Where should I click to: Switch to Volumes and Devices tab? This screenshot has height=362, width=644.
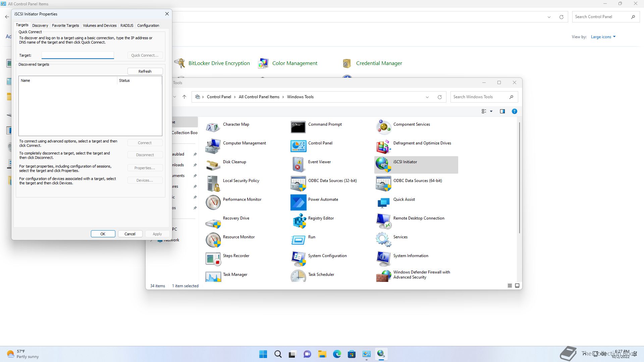(x=100, y=25)
